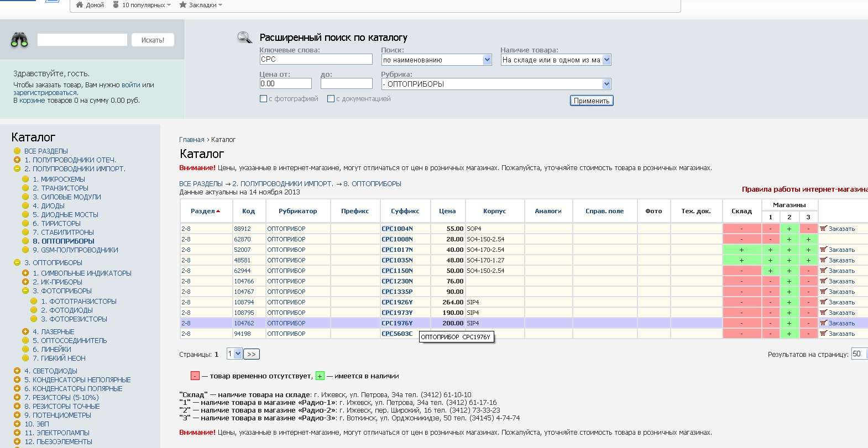Image resolution: width=868 pixels, height=448 pixels.
Task: Enable the с фотографией checkbox
Action: [x=263, y=99]
